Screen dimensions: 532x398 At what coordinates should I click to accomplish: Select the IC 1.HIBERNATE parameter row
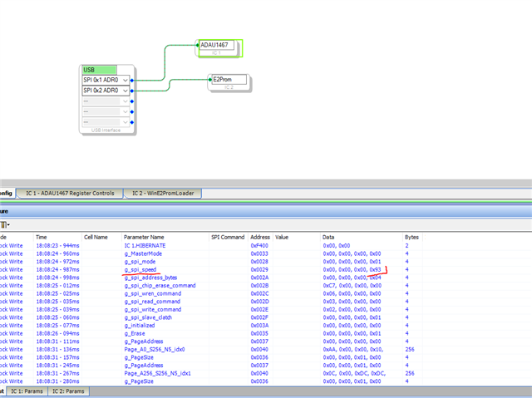[145, 245]
